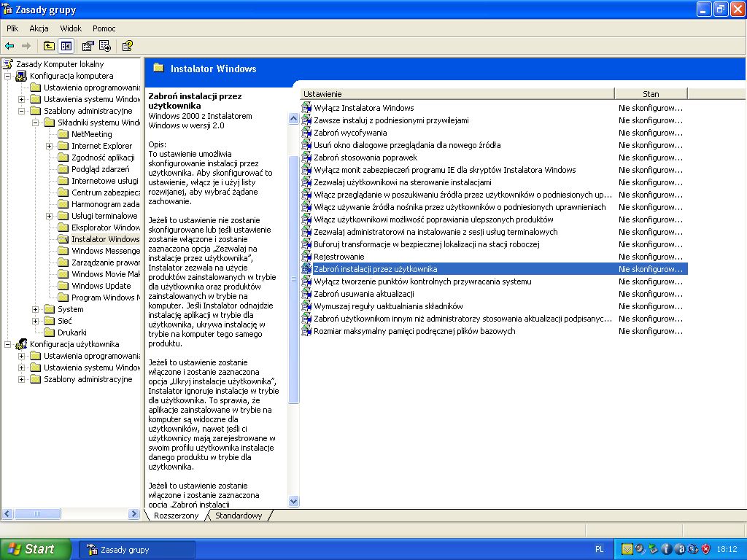
Task: Sort by Stan column header
Action: [x=651, y=94]
